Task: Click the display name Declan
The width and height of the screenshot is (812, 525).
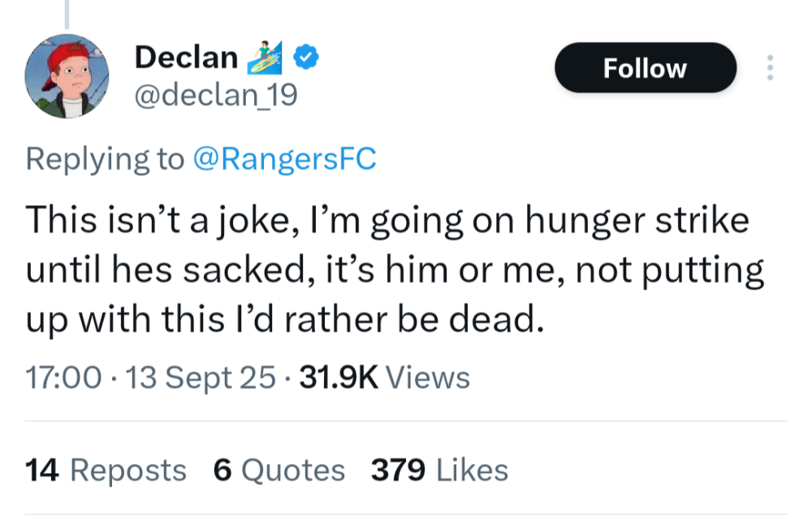Action: (186, 58)
